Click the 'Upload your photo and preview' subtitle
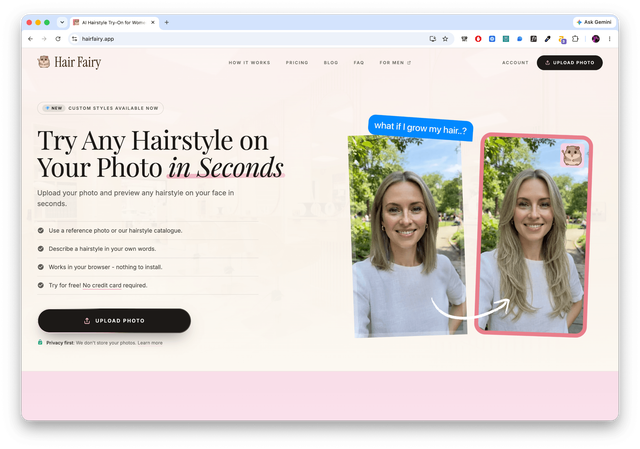640x449 pixels. pyautogui.click(x=136, y=198)
